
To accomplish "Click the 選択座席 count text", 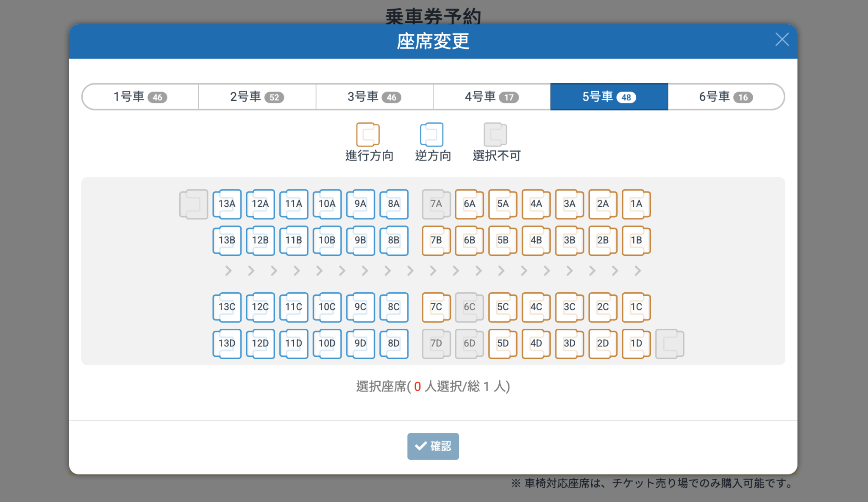I will point(433,386).
